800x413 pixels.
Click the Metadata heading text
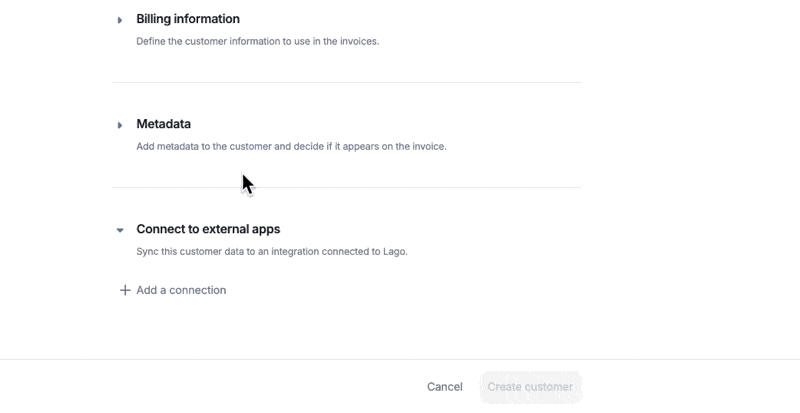(x=163, y=124)
